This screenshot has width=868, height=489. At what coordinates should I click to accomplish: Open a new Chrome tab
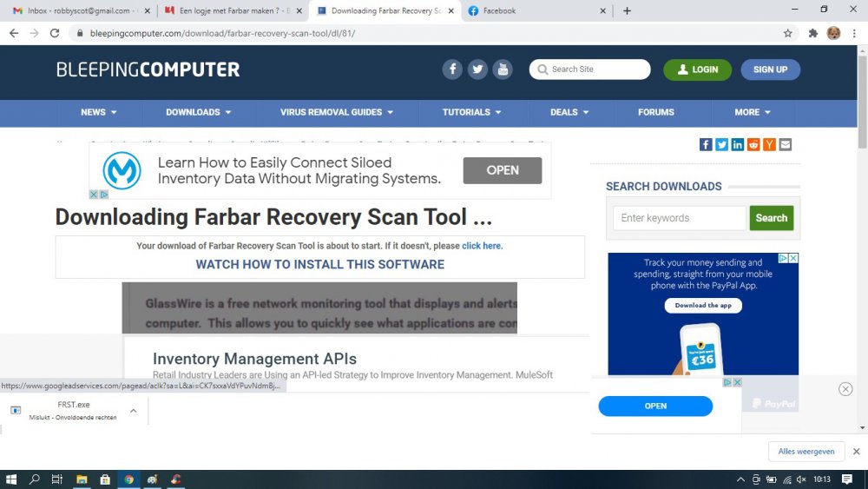(x=627, y=10)
